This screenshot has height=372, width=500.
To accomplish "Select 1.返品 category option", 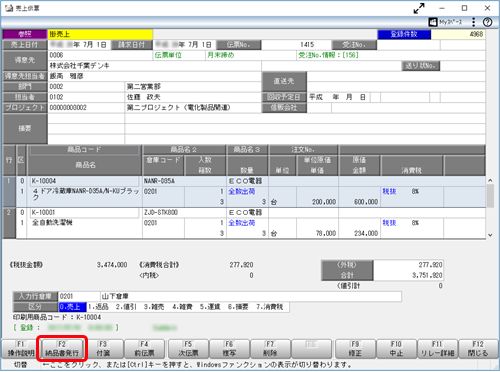I will (99, 307).
